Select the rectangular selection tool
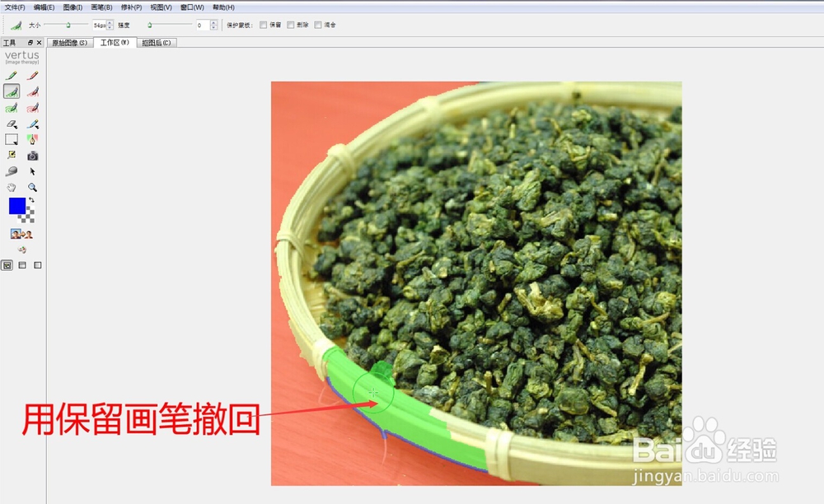Image resolution: width=824 pixels, height=504 pixels. (x=11, y=138)
